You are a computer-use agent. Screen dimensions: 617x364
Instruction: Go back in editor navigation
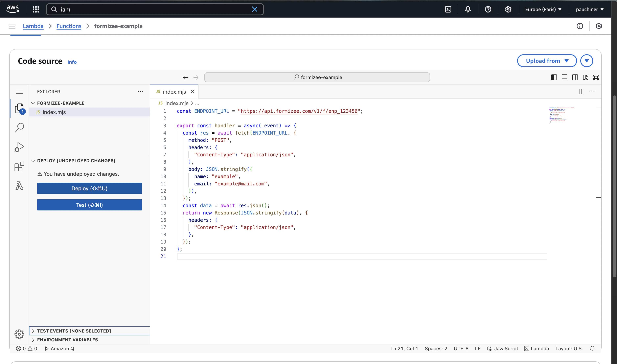(185, 77)
